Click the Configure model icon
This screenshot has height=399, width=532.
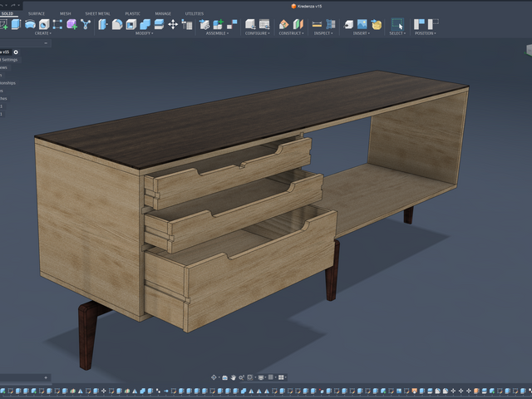[x=250, y=24]
